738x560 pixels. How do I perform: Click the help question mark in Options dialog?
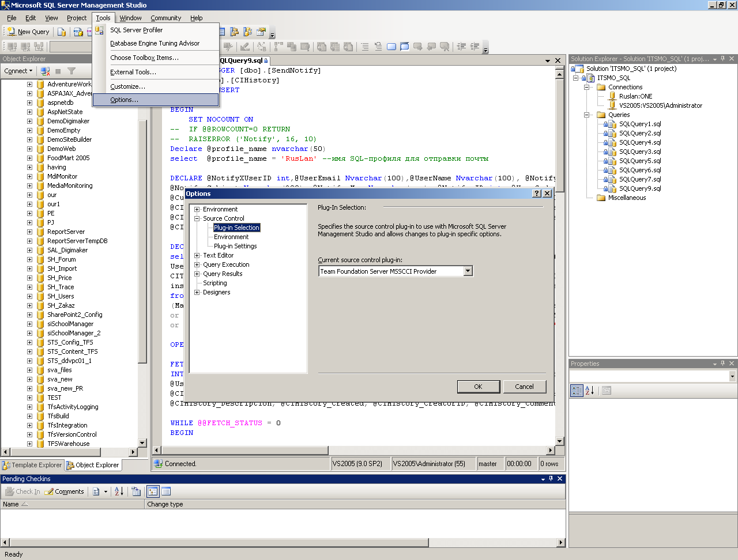pos(536,194)
